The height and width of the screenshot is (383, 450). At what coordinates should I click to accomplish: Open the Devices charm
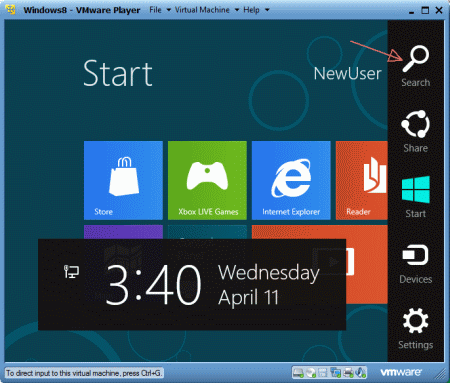(x=415, y=264)
